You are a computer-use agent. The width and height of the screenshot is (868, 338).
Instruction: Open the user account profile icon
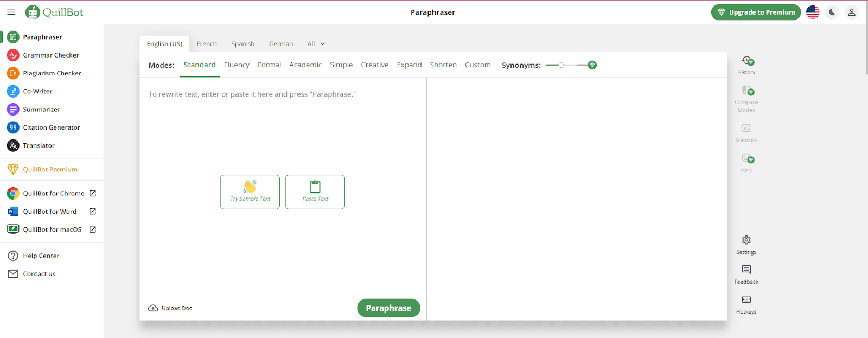pos(852,12)
